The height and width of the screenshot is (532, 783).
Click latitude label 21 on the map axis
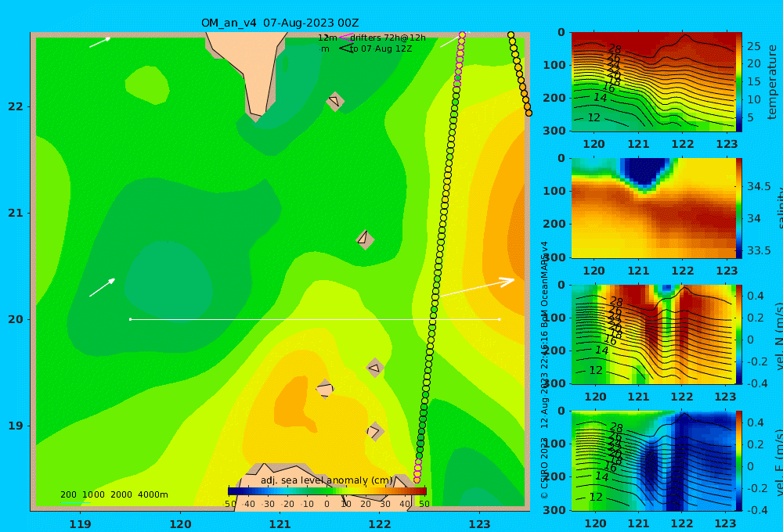16,213
